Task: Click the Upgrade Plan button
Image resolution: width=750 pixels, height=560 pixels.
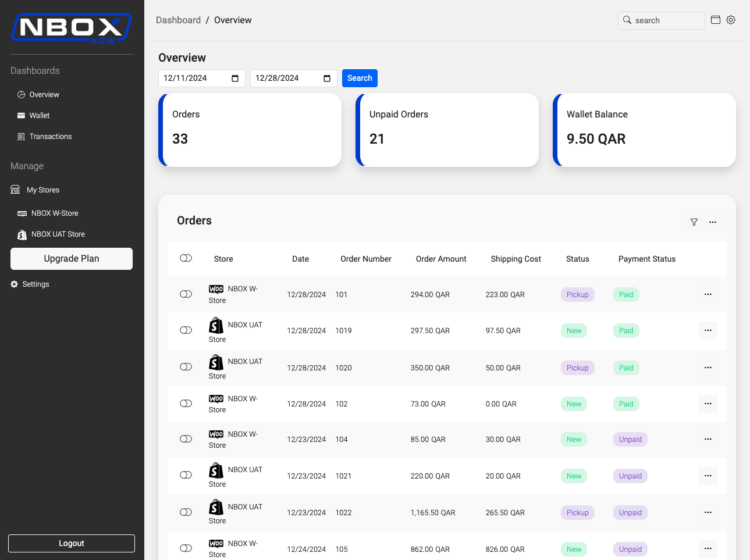Action: (x=72, y=259)
